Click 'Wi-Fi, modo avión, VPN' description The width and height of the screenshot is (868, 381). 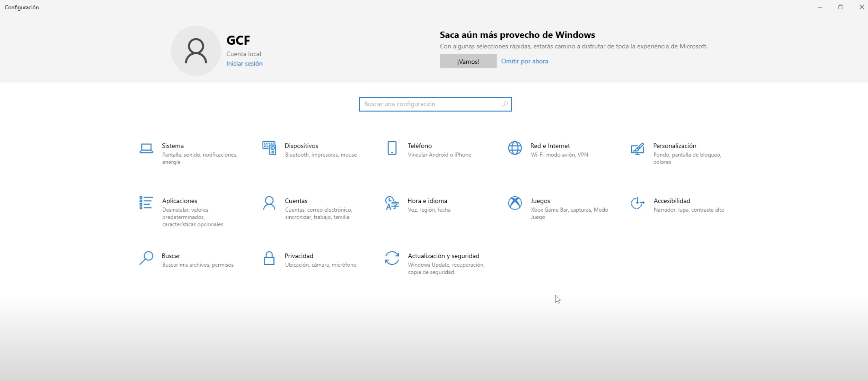click(x=559, y=155)
